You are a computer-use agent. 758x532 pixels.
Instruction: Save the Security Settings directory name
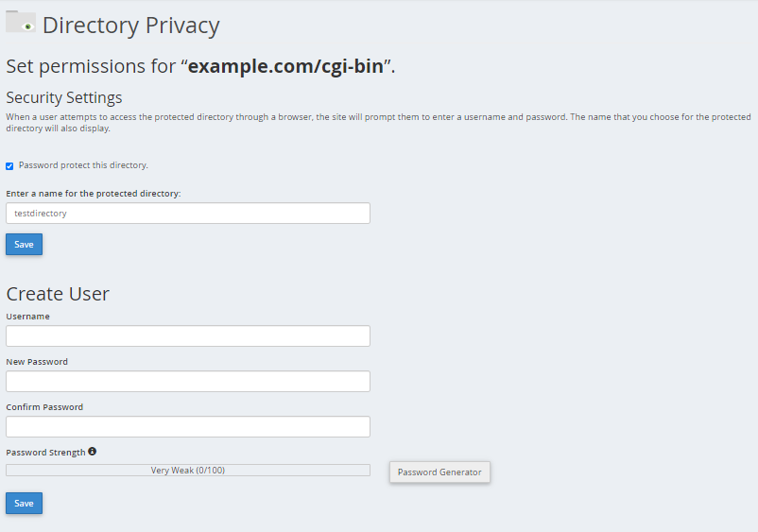pyautogui.click(x=25, y=245)
